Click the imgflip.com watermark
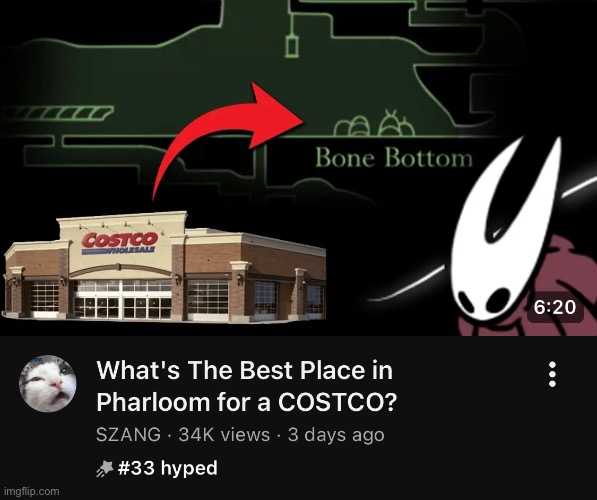Viewport: 597px width, 500px height. point(31,492)
